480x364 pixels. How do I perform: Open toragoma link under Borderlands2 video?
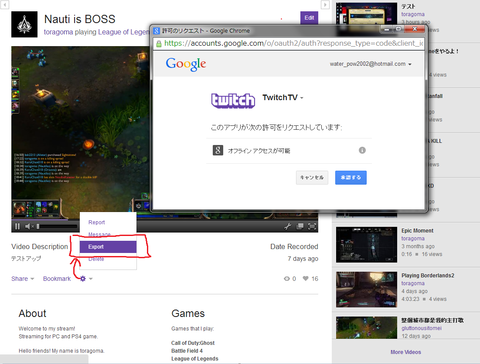coord(413,283)
